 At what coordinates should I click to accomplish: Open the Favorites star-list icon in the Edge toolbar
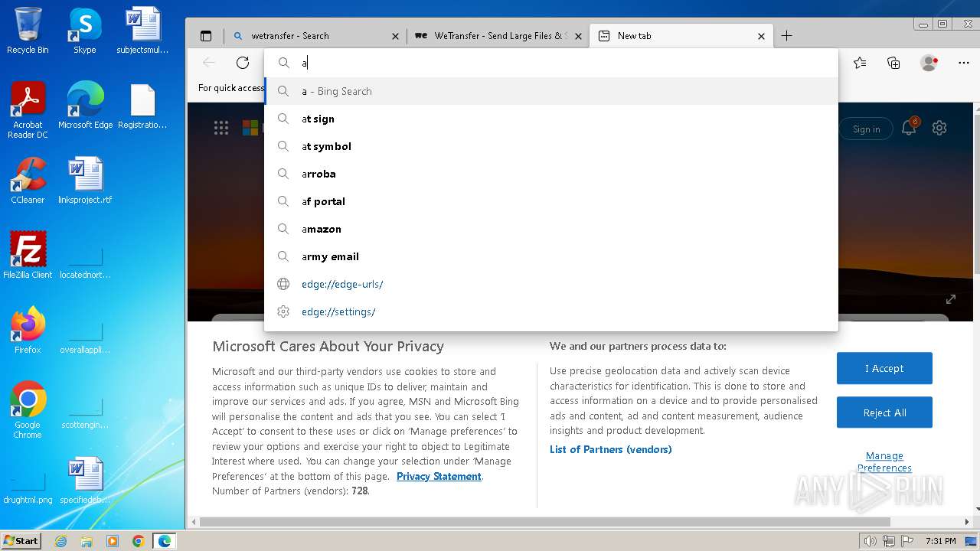tap(860, 63)
